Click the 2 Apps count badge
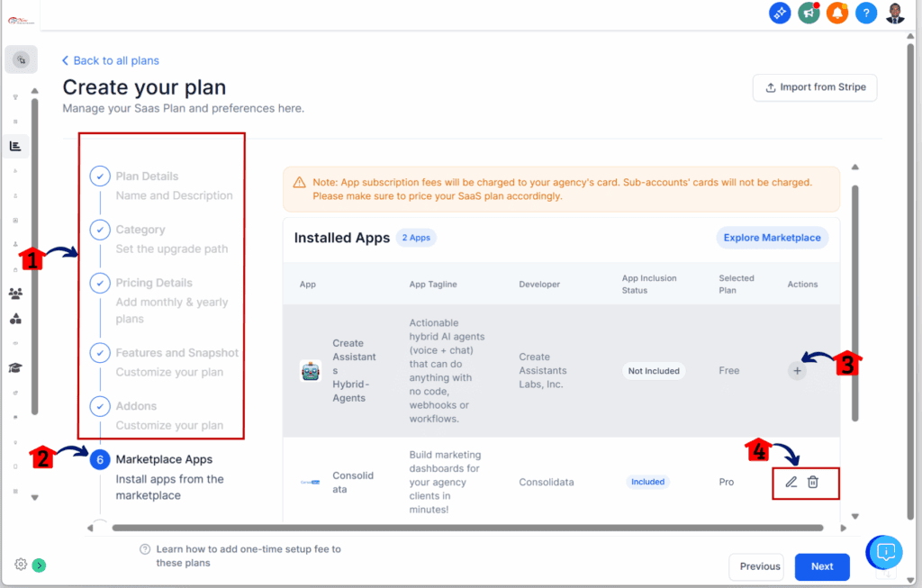The height and width of the screenshot is (588, 922). (416, 238)
